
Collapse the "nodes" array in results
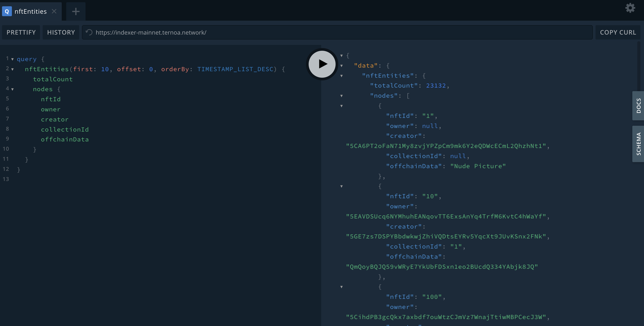point(341,96)
